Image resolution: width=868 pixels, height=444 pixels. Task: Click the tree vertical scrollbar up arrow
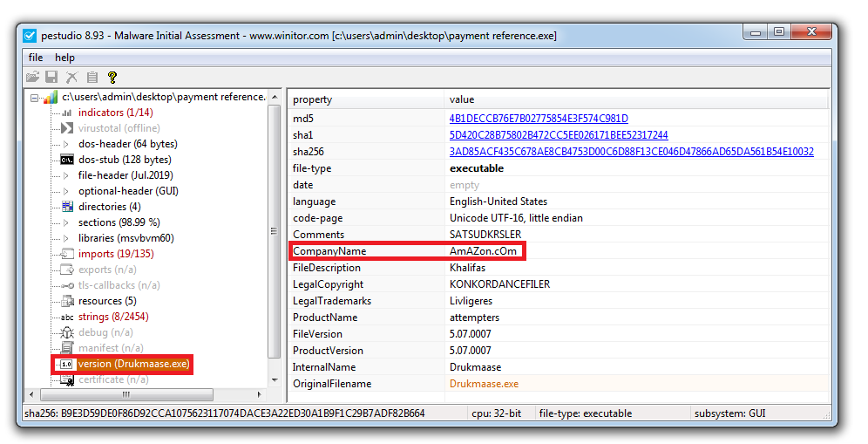coord(274,98)
